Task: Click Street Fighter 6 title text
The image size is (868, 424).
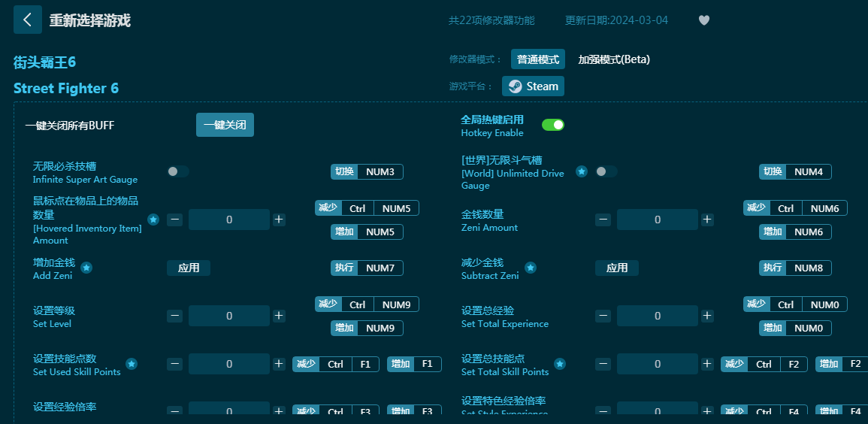Action: [66, 89]
